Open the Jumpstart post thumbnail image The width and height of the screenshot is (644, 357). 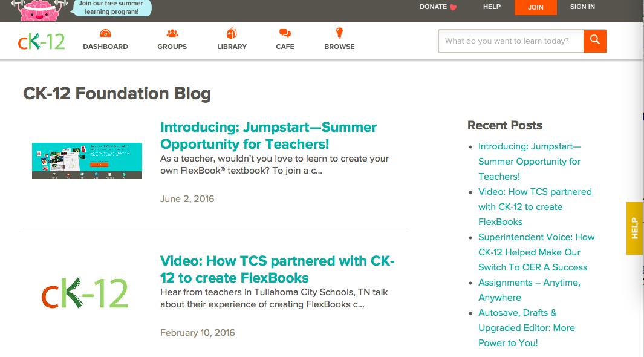(x=86, y=161)
